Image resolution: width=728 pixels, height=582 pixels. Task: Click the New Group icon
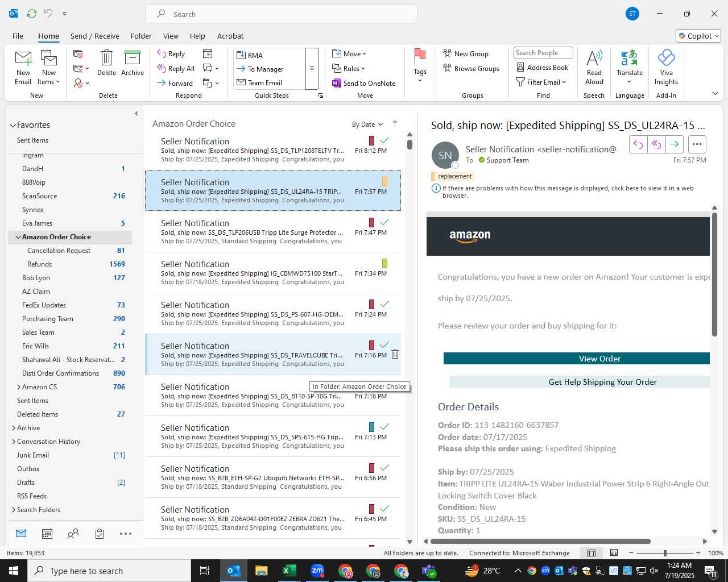pos(448,53)
